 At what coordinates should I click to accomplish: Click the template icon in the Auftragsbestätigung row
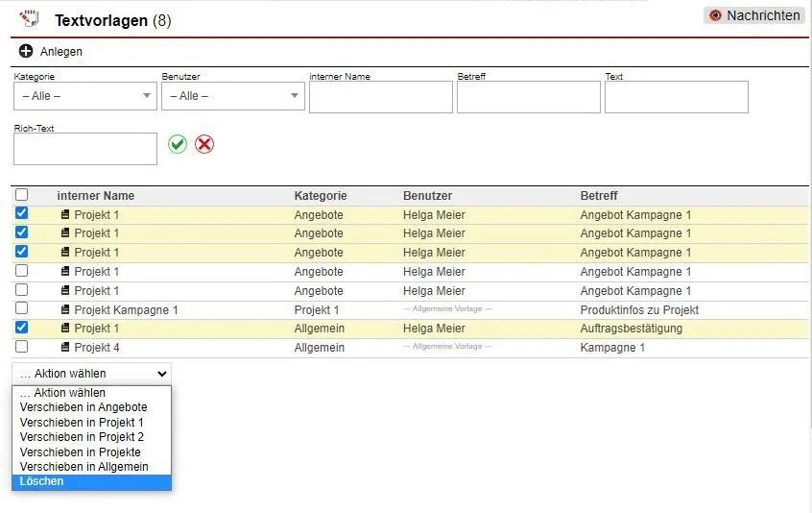[x=65, y=329]
